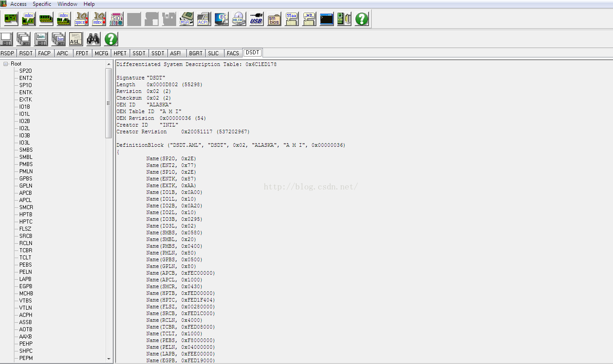
Task: Open the IO space window
Action: (x=81, y=19)
